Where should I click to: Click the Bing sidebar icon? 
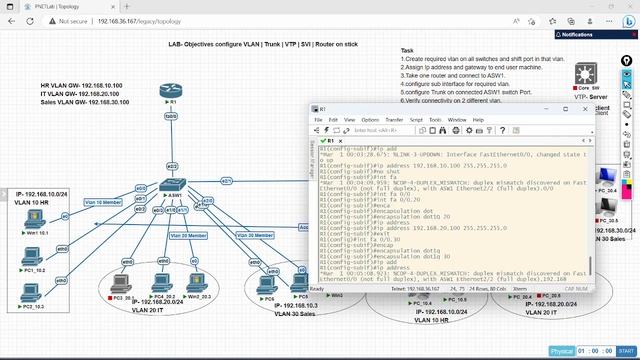coord(628,21)
